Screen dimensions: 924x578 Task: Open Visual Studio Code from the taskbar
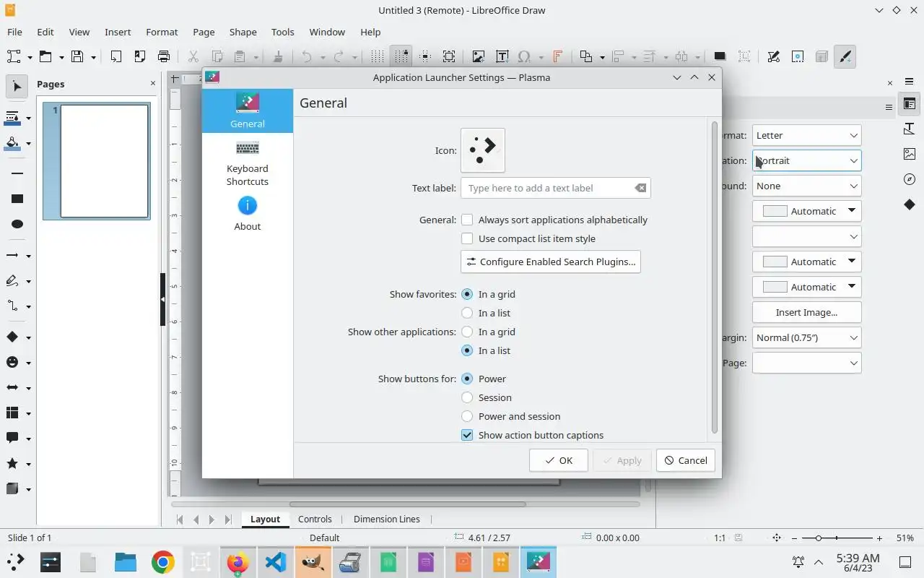pos(275,562)
